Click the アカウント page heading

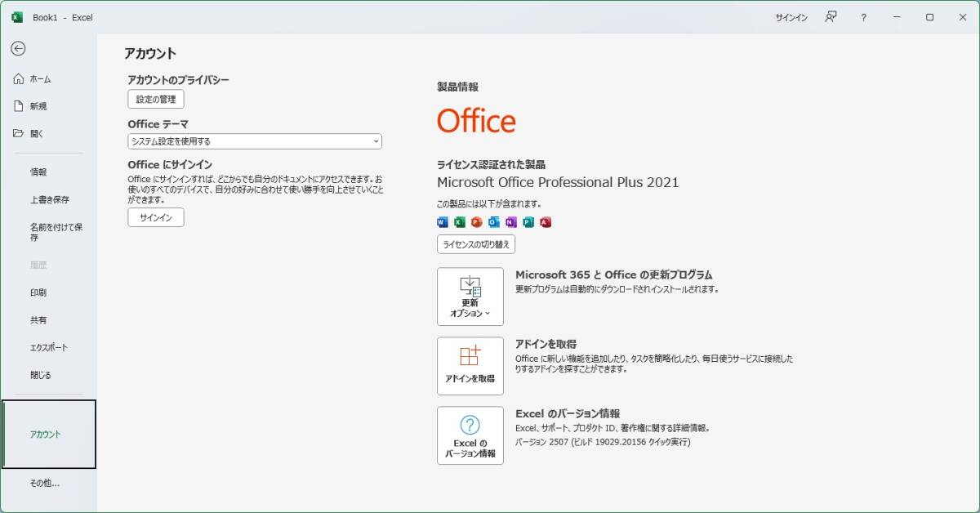tap(150, 54)
